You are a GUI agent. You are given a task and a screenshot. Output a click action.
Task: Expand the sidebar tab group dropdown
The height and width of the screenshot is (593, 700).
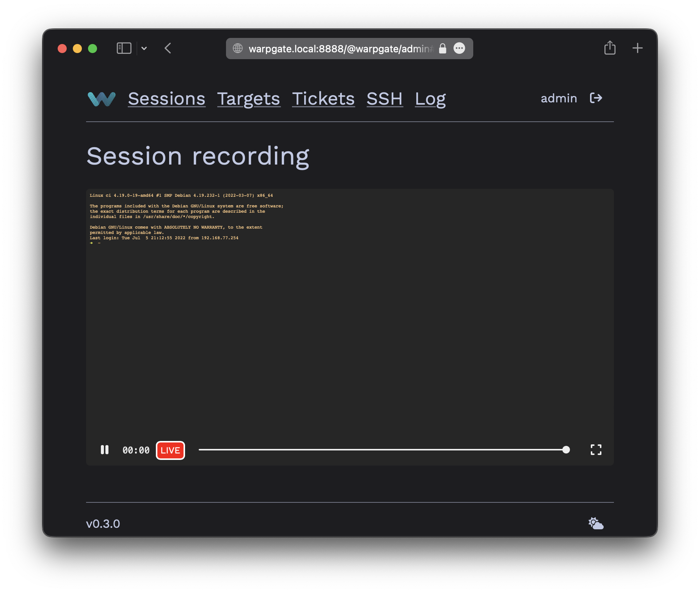tap(144, 48)
